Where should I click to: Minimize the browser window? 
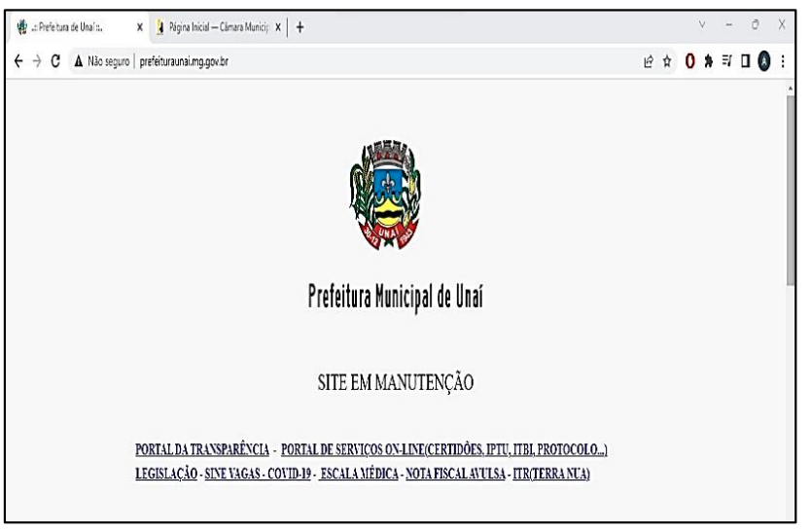pyautogui.click(x=728, y=24)
